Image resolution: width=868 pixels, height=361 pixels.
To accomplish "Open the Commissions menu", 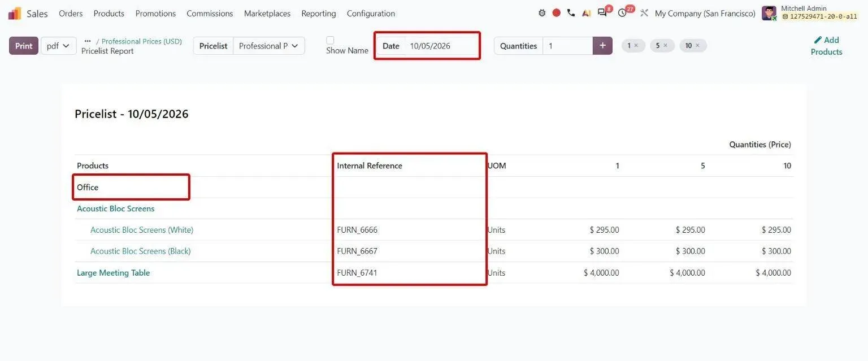I will (210, 13).
